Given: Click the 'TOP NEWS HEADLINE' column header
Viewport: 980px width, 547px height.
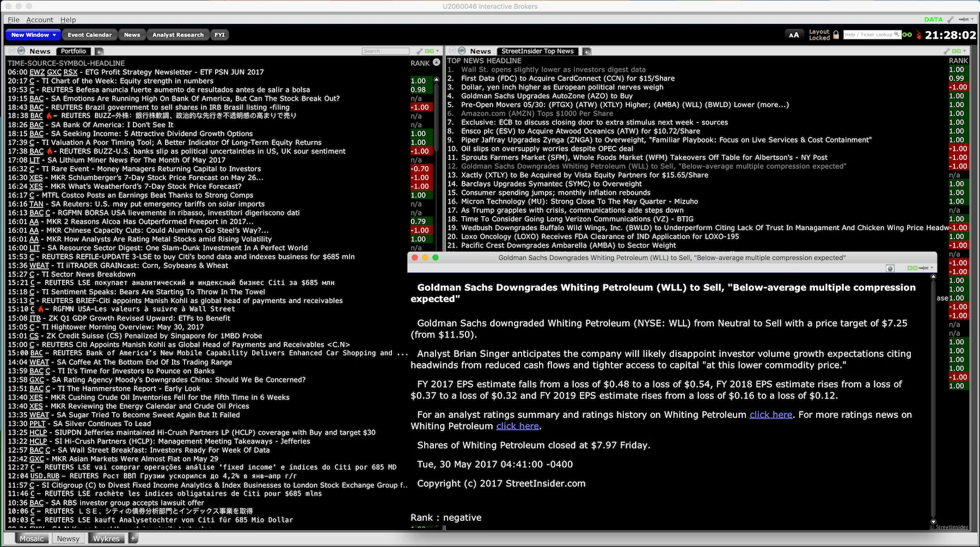Looking at the screenshot, I should (x=484, y=61).
